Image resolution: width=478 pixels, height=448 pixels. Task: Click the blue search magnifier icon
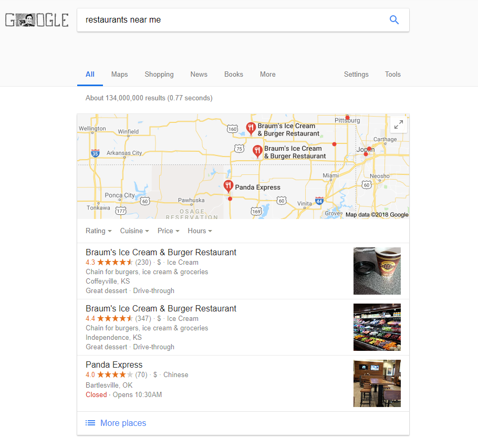394,20
